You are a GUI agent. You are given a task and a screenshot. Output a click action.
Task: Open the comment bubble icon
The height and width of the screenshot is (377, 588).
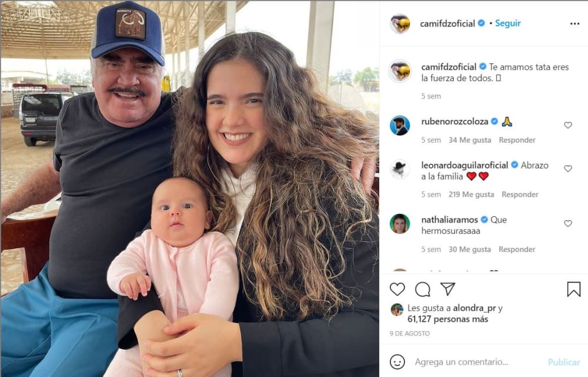click(423, 290)
